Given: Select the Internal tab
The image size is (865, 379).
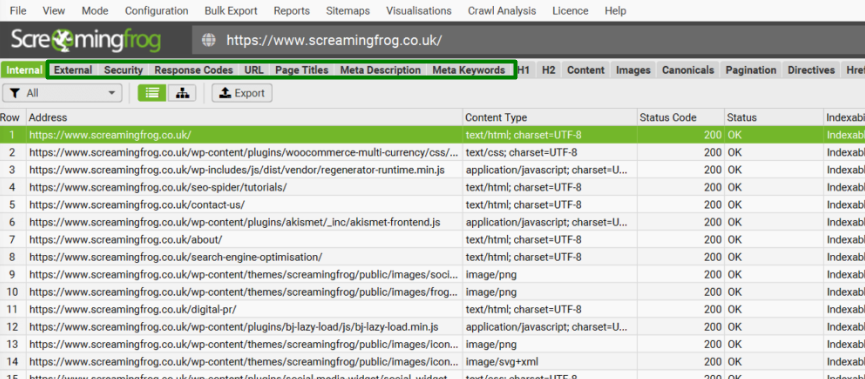Looking at the screenshot, I should pyautogui.click(x=24, y=70).
